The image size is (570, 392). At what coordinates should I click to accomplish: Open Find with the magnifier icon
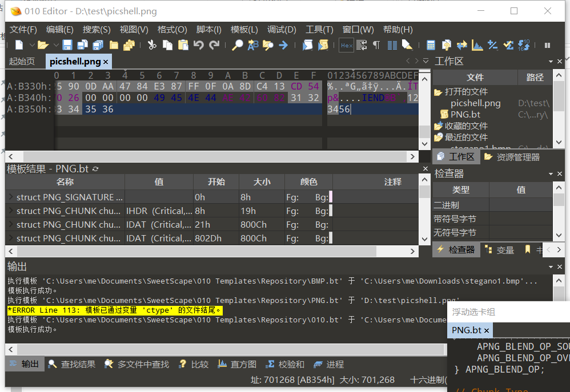[237, 45]
